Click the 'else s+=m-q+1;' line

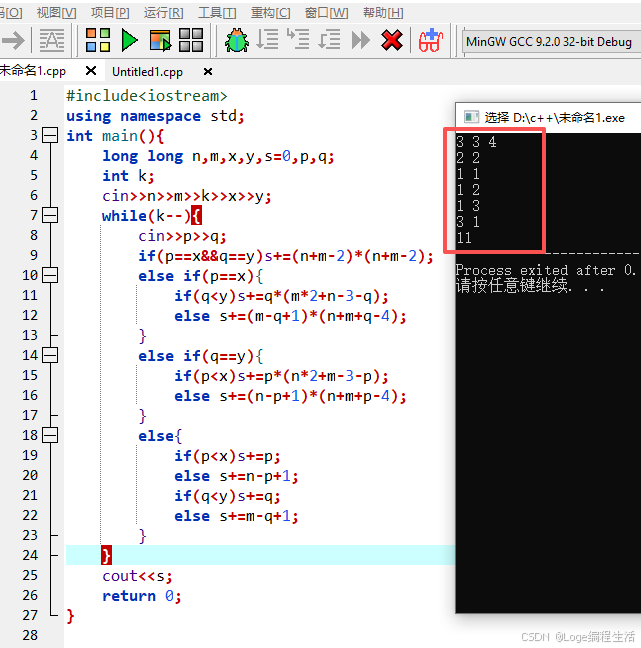236,516
